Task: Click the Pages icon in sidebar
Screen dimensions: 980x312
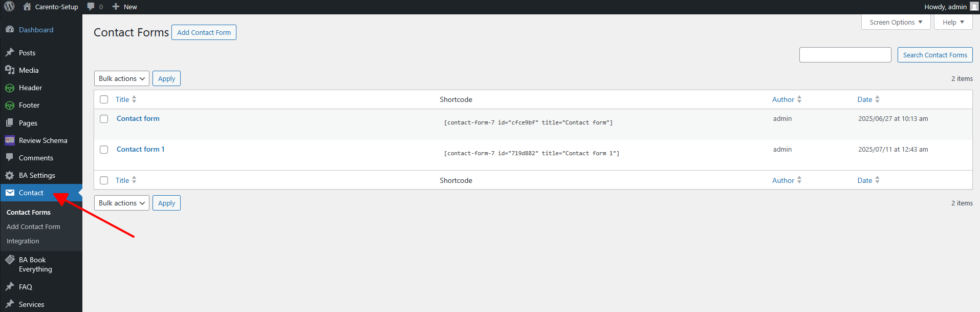Action: pos(10,123)
